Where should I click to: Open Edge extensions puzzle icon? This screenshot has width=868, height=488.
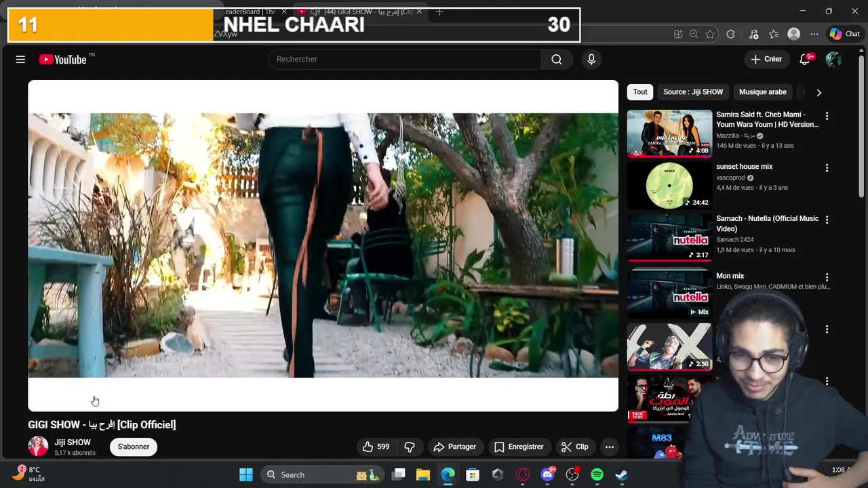730,35
